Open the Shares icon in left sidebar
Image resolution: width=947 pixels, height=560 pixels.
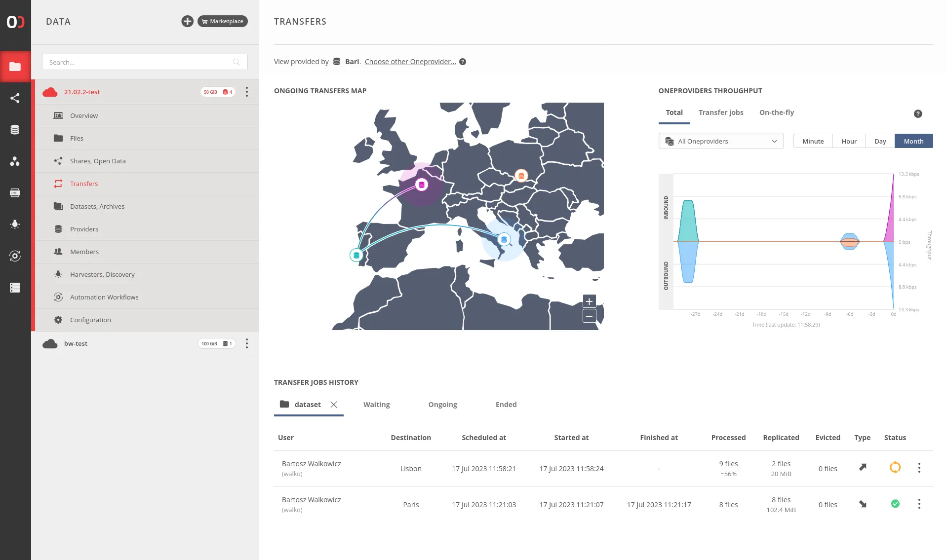point(15,98)
